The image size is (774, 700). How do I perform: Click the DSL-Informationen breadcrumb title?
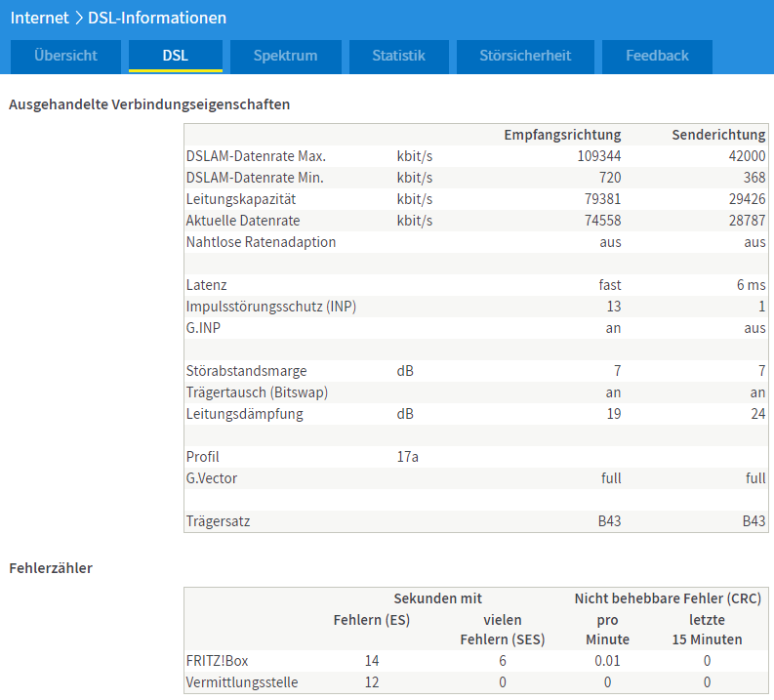[x=157, y=18]
